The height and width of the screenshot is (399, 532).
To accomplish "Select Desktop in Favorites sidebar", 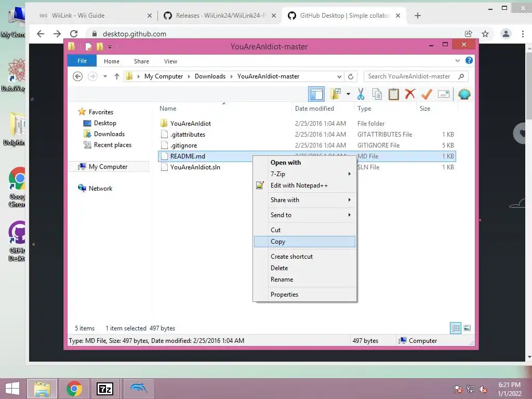I will (105, 123).
